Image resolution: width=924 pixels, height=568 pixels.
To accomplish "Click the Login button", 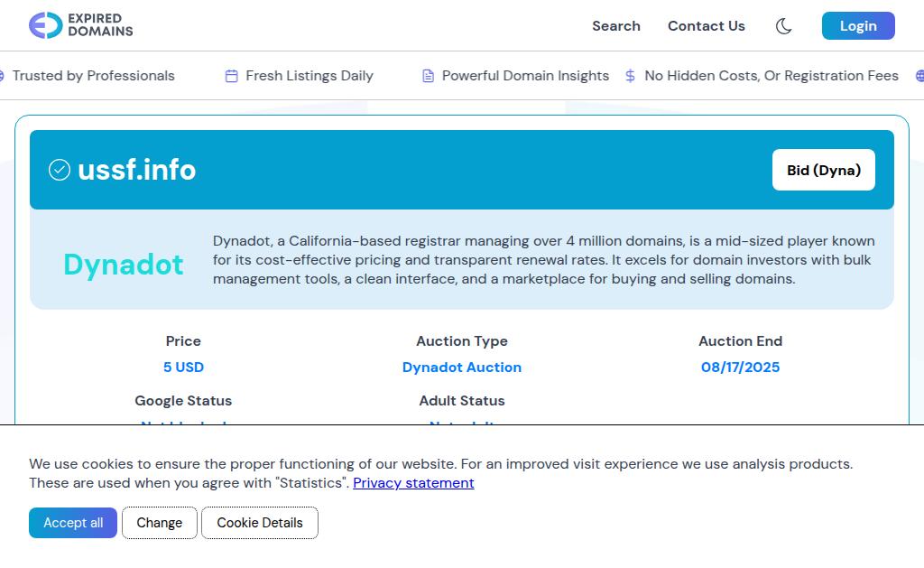I will point(858,26).
